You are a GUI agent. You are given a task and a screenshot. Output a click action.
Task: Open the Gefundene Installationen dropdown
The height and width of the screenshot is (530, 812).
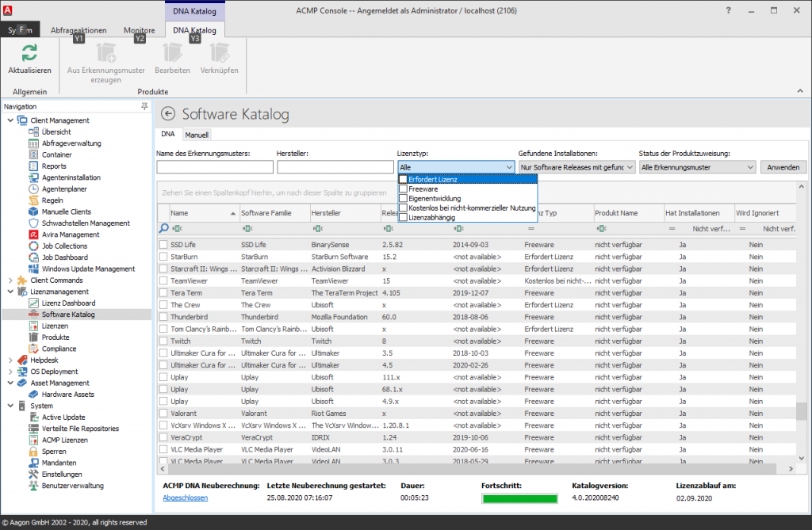[630, 167]
